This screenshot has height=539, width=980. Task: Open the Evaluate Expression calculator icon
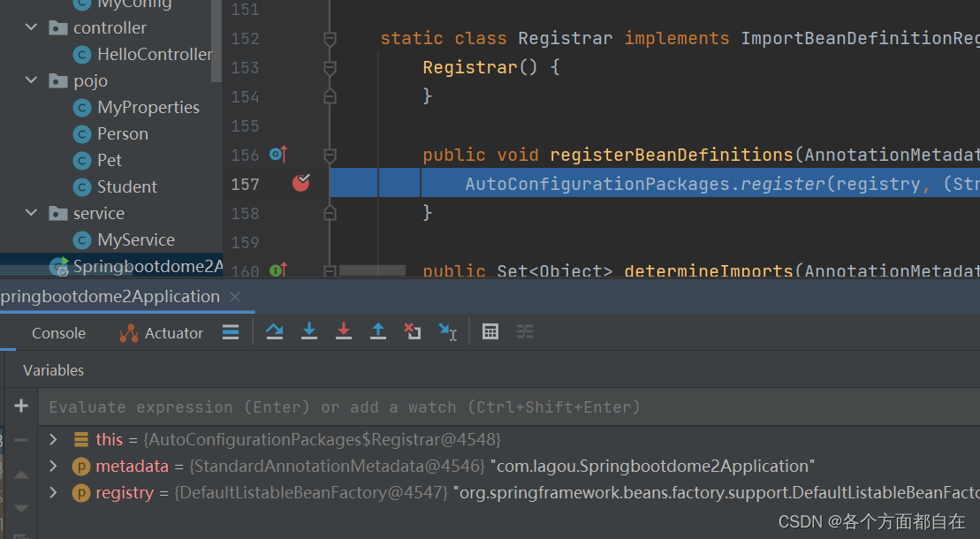point(490,331)
